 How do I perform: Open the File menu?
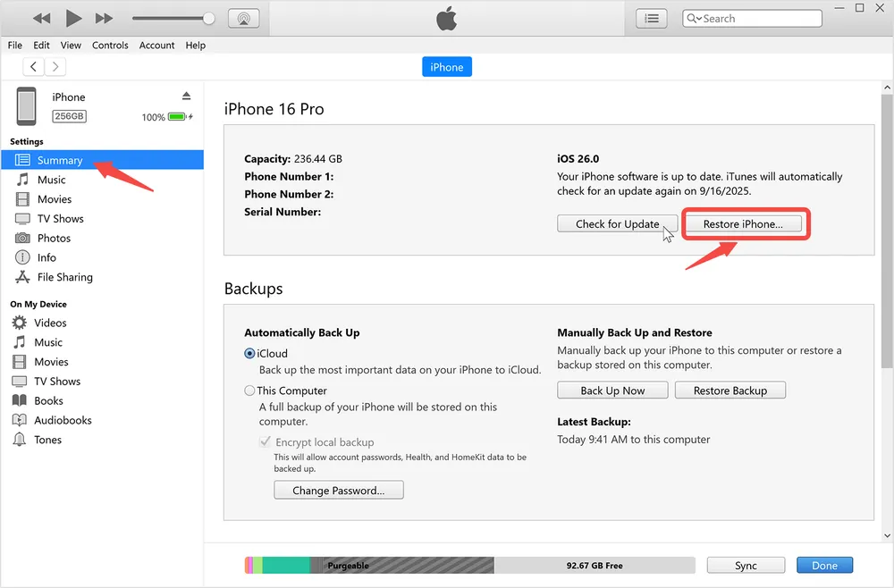coord(15,45)
